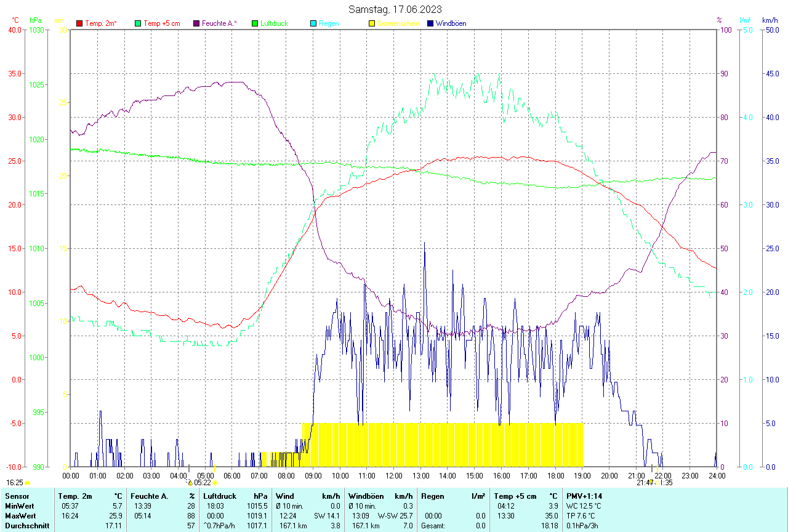Select the 'Luftdruck' legend label

tap(274, 23)
